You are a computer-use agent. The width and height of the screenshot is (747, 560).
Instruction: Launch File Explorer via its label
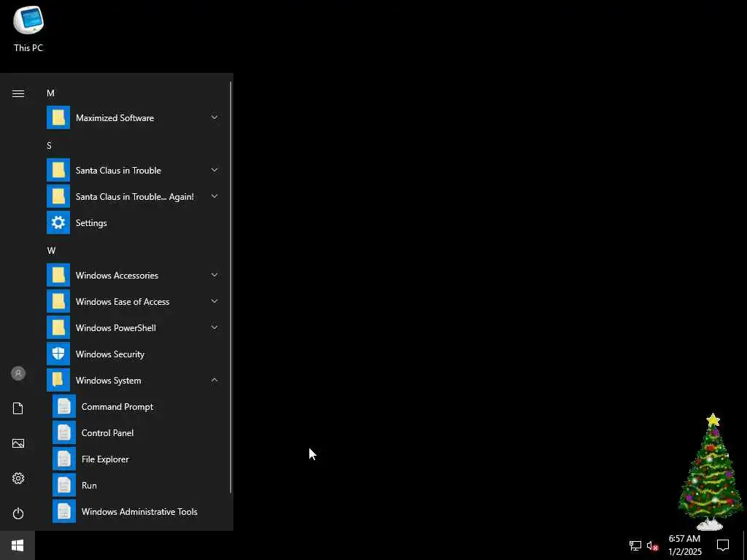click(105, 459)
